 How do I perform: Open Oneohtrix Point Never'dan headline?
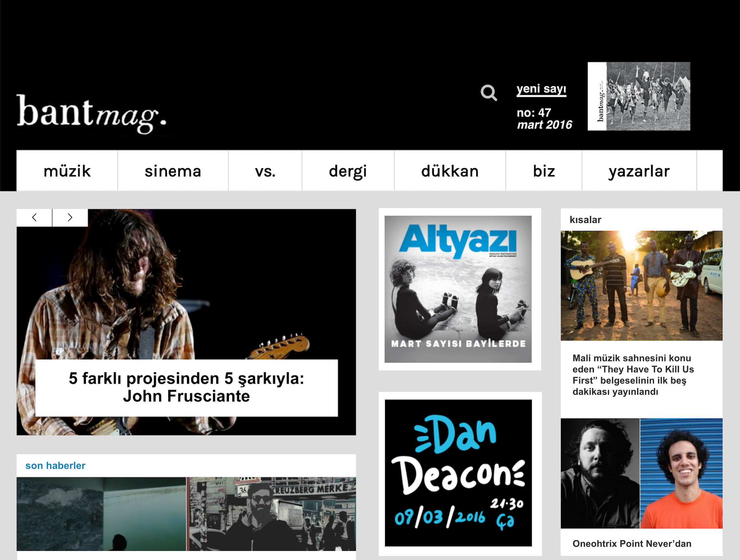pos(632,544)
